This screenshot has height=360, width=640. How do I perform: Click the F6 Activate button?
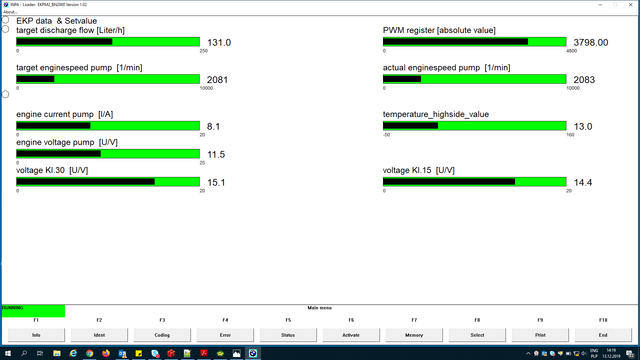tap(351, 335)
